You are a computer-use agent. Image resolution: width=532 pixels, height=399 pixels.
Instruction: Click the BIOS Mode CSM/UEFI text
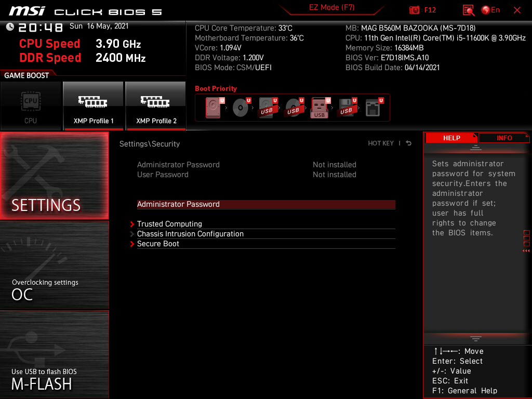click(x=233, y=68)
